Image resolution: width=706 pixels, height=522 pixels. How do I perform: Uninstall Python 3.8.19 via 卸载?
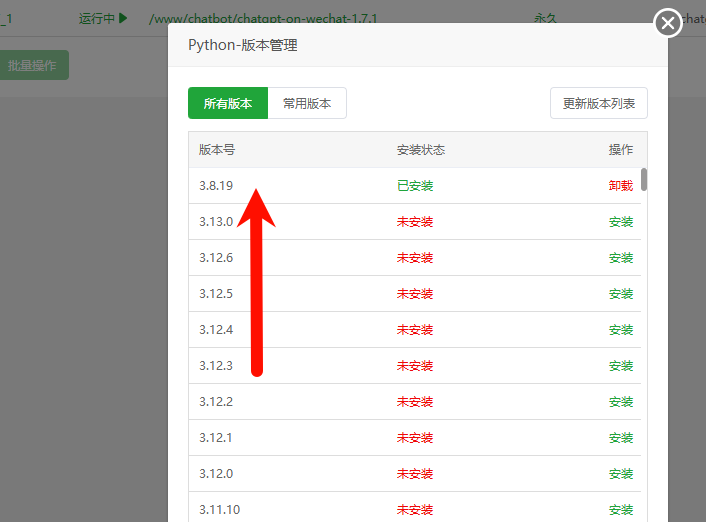click(620, 186)
